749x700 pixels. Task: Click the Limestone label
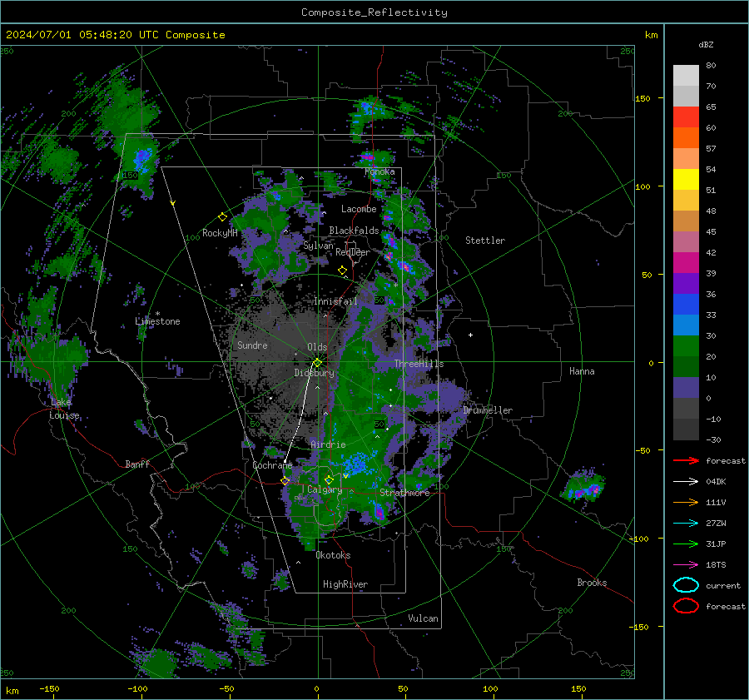pyautogui.click(x=157, y=321)
